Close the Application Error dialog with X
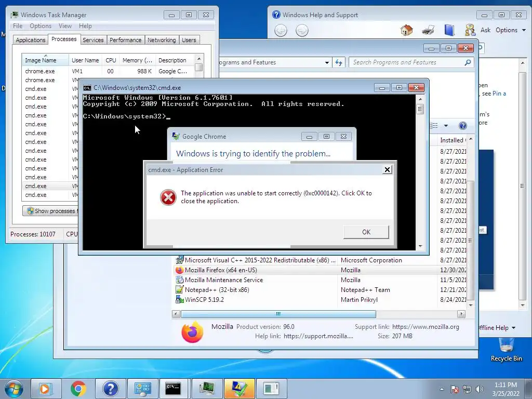The image size is (532, 399). click(387, 170)
